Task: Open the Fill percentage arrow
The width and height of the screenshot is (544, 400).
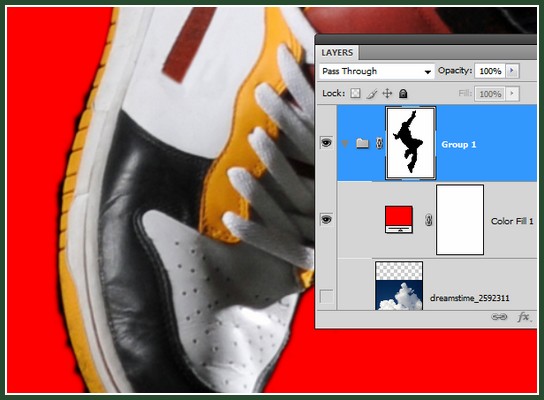Action: [x=512, y=94]
